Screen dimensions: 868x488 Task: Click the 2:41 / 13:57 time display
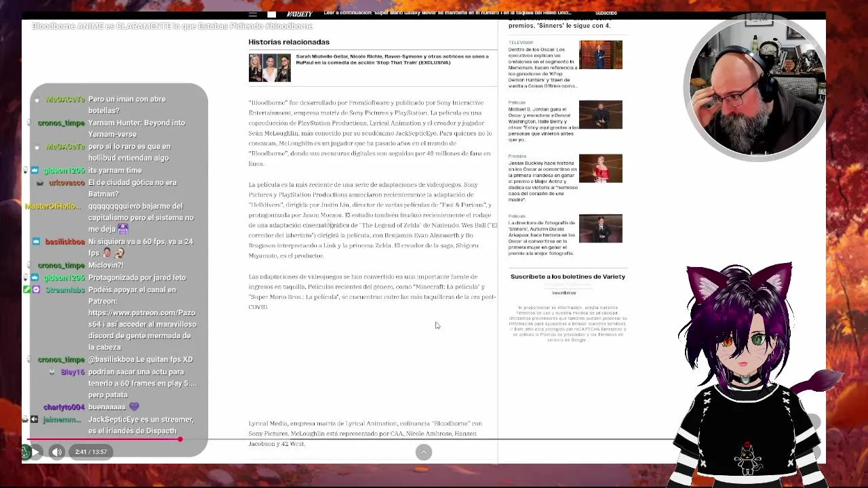coord(91,452)
